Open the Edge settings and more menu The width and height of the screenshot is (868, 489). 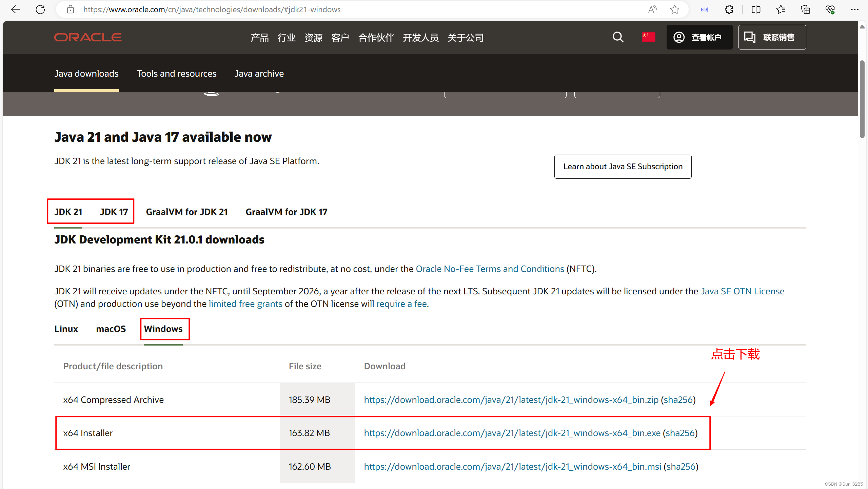pyautogui.click(x=855, y=9)
